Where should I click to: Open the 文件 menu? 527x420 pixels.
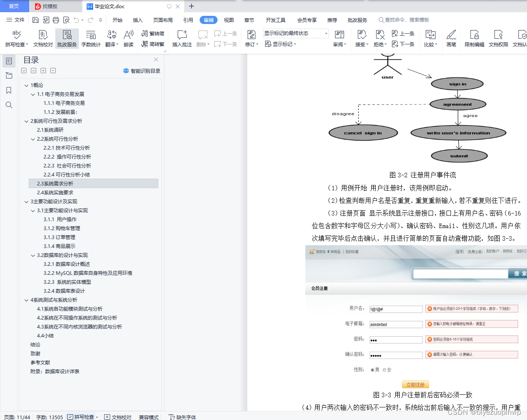tap(15, 20)
